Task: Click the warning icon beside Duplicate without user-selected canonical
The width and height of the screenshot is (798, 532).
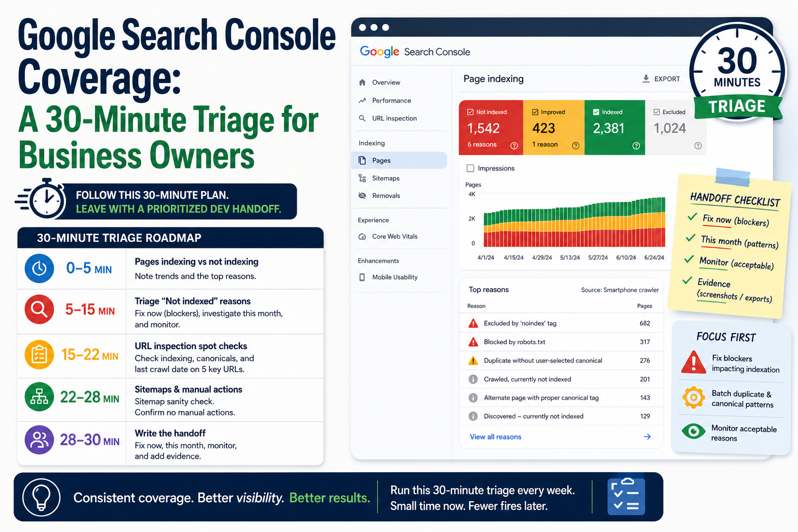Action: [473, 361]
